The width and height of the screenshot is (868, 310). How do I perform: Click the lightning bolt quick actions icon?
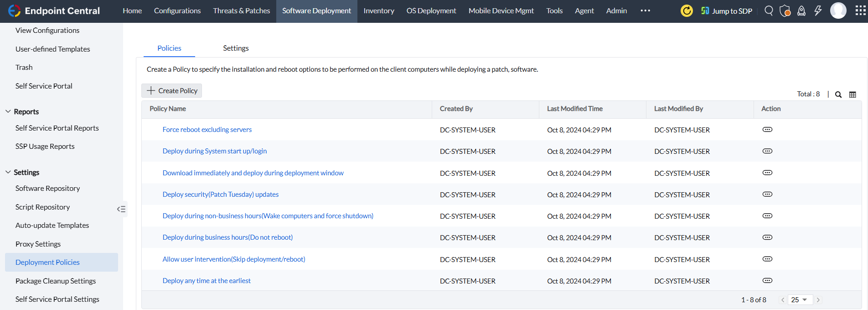point(818,11)
